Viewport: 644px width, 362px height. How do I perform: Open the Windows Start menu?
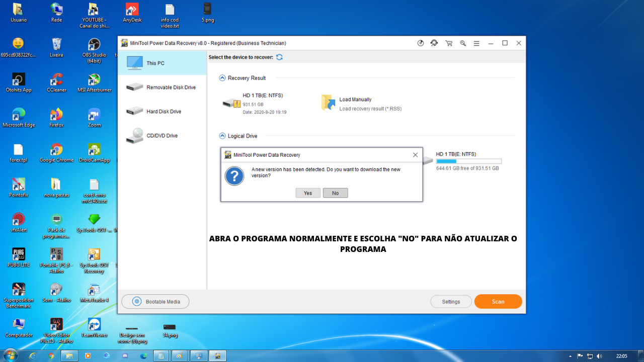click(10, 355)
